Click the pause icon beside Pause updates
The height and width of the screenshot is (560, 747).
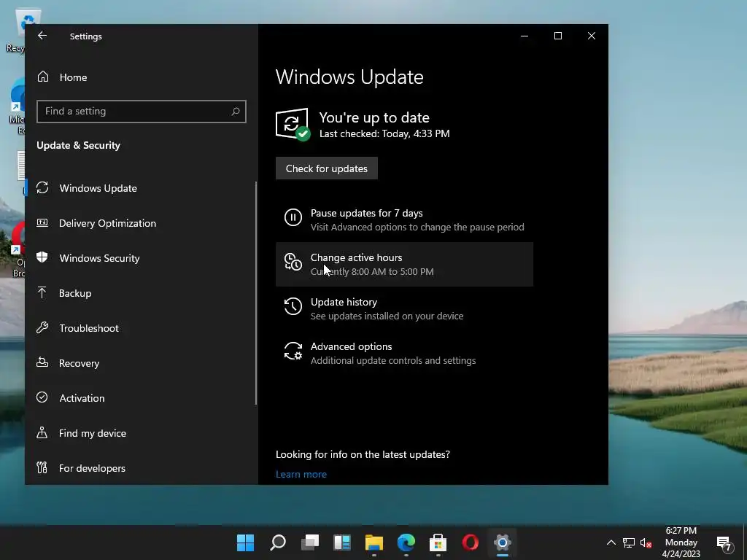[293, 217]
